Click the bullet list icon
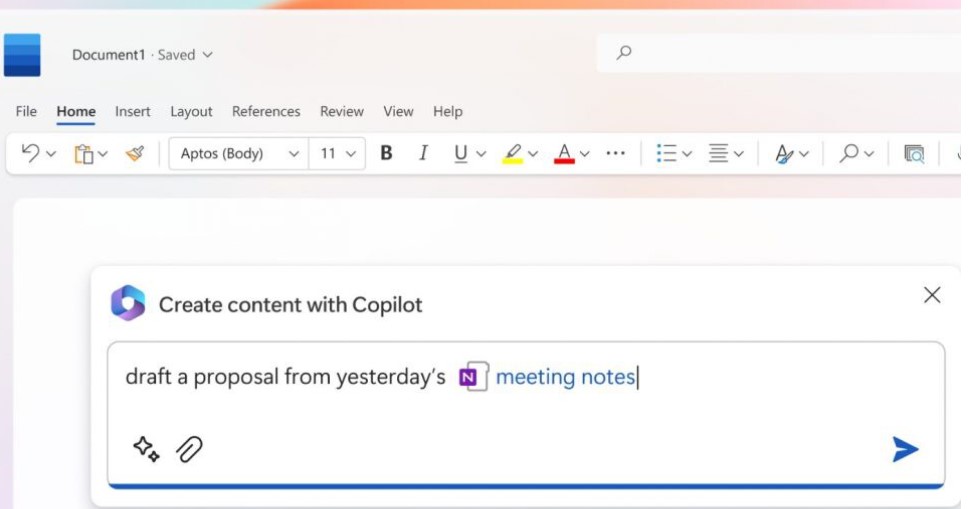 (x=666, y=153)
